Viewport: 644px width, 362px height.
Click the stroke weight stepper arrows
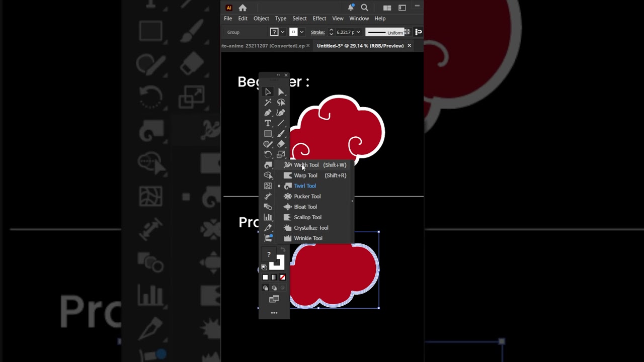[x=331, y=32]
